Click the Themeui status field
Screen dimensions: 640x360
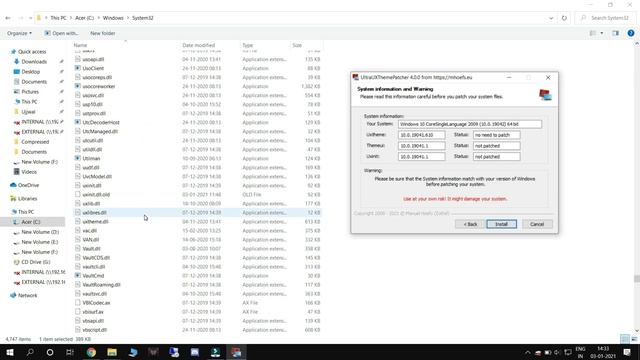[496, 146]
